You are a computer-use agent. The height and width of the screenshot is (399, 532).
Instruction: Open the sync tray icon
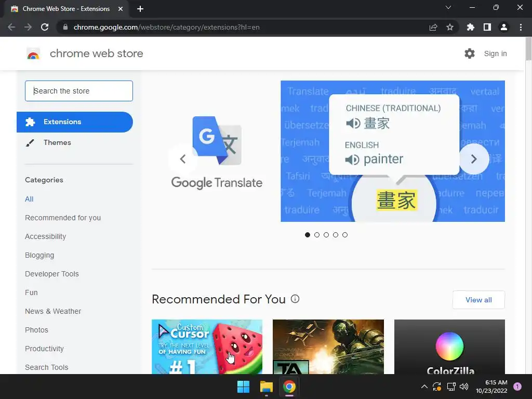437,387
